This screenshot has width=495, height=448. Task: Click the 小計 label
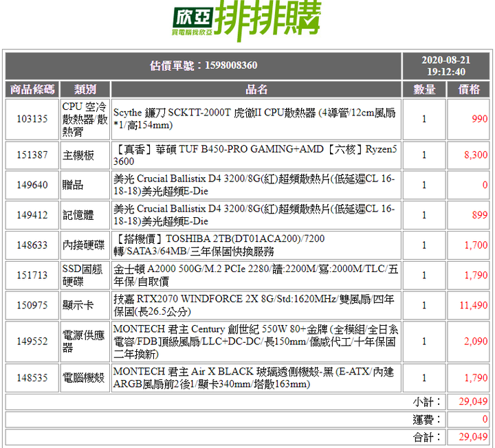tap(426, 402)
